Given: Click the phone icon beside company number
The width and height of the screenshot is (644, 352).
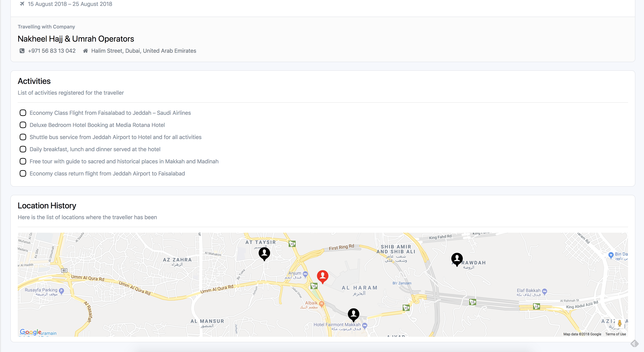Looking at the screenshot, I should [x=22, y=51].
